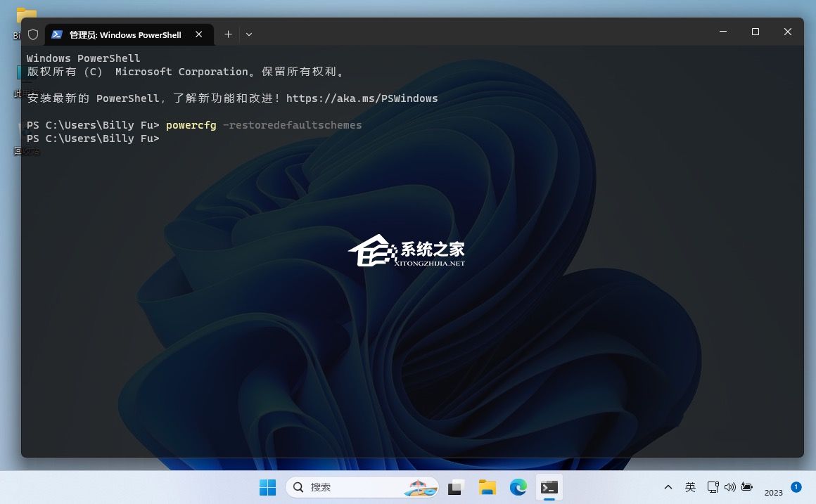Open the notification badge in taskbar corner
This screenshot has width=816, height=504.
click(796, 486)
